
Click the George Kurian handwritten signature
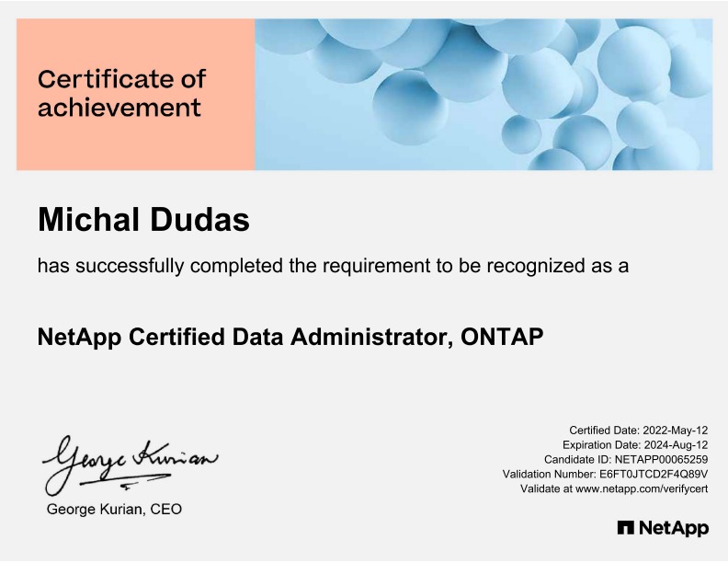point(130,465)
